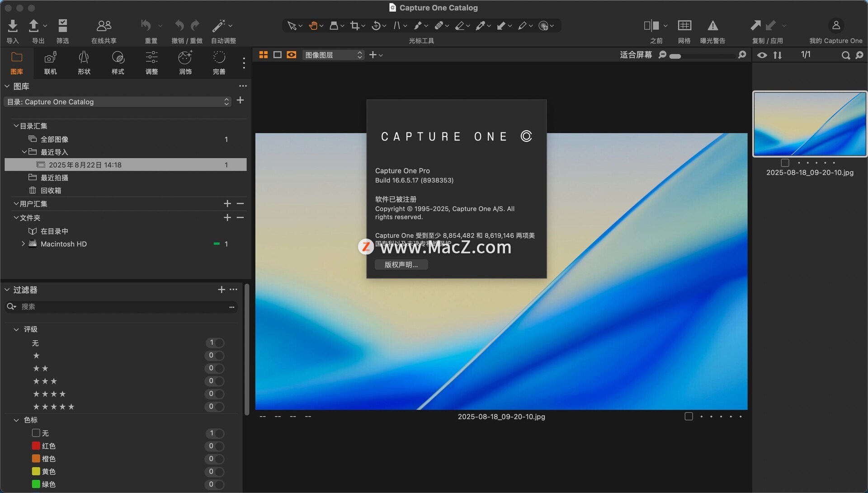
Task: Filter by yellow (黄色) color tag
Action: tap(215, 471)
